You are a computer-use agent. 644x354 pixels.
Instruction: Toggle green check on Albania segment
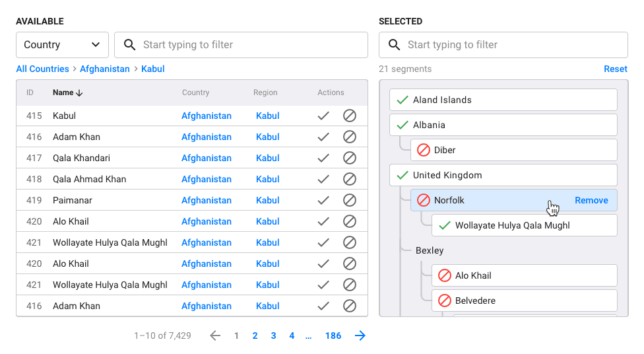[402, 125]
